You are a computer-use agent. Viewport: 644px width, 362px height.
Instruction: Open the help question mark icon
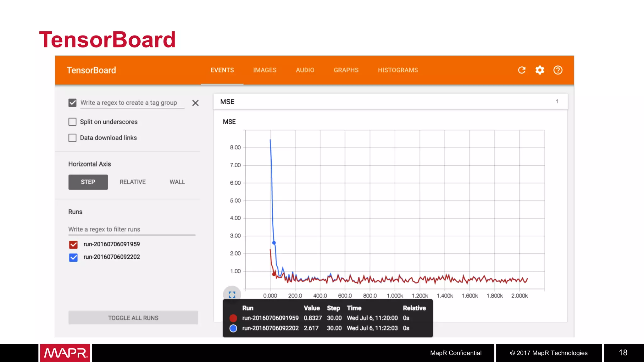558,70
